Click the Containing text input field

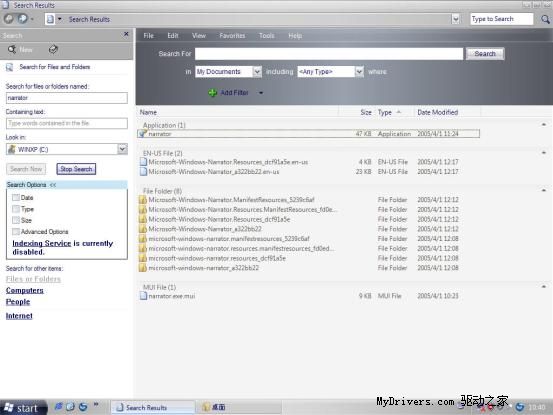pos(67,123)
